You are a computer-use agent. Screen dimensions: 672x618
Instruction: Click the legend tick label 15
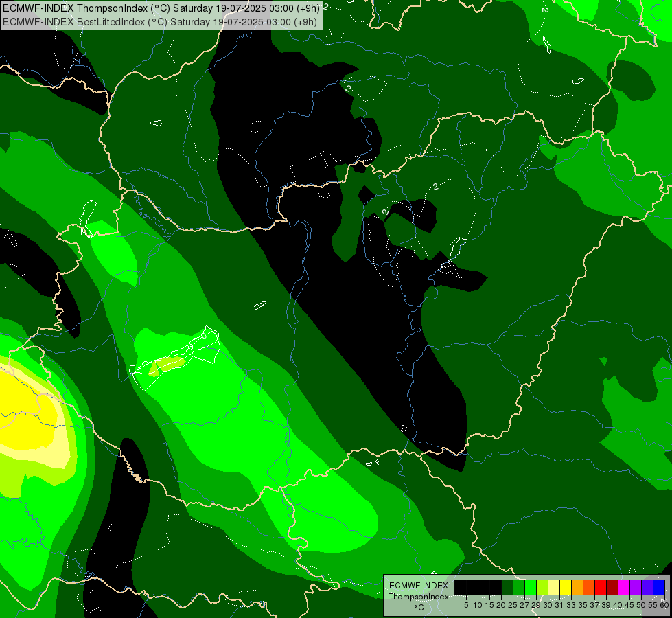pyautogui.click(x=489, y=605)
